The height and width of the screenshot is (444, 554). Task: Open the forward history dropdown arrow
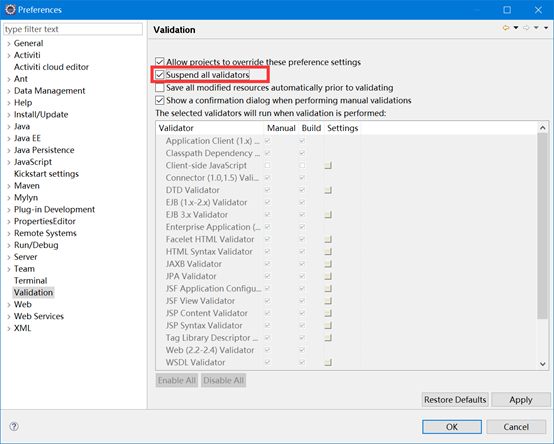[536, 28]
